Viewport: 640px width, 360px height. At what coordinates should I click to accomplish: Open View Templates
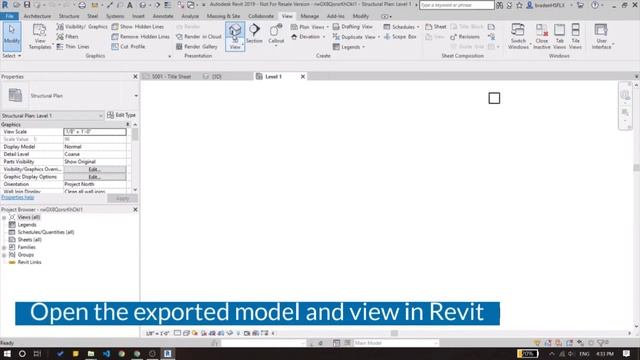[40, 36]
